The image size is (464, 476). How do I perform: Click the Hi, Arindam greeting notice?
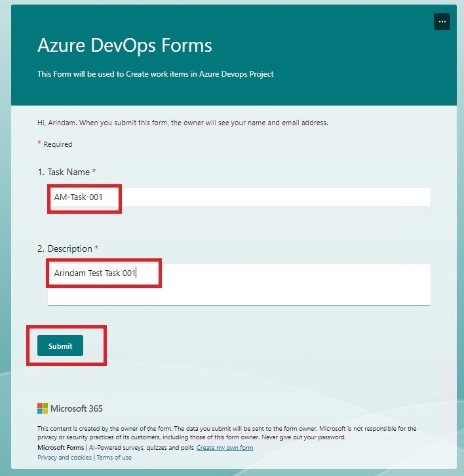183,123
